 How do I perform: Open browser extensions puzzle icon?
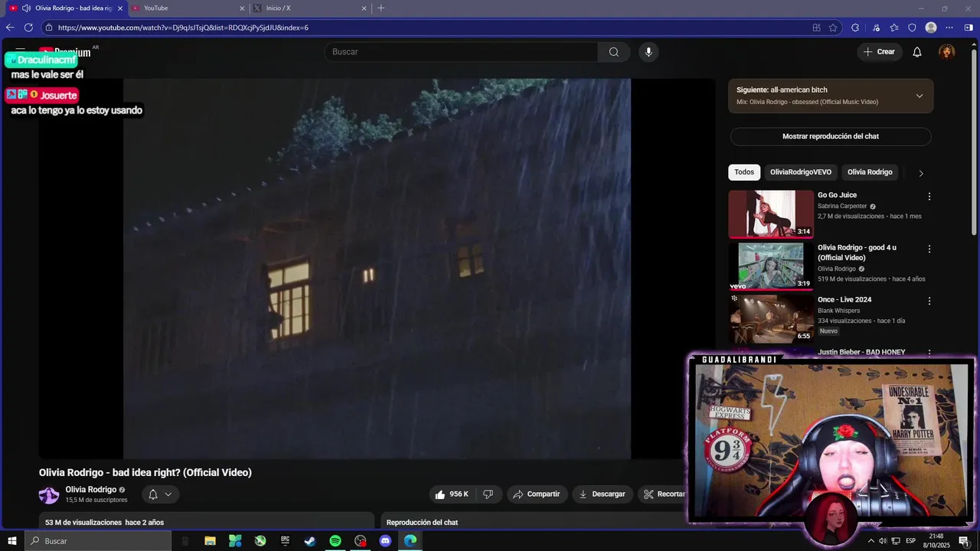(855, 28)
